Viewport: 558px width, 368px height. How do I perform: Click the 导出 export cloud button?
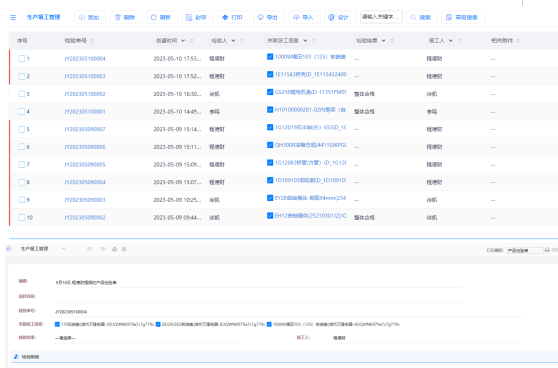point(269,17)
